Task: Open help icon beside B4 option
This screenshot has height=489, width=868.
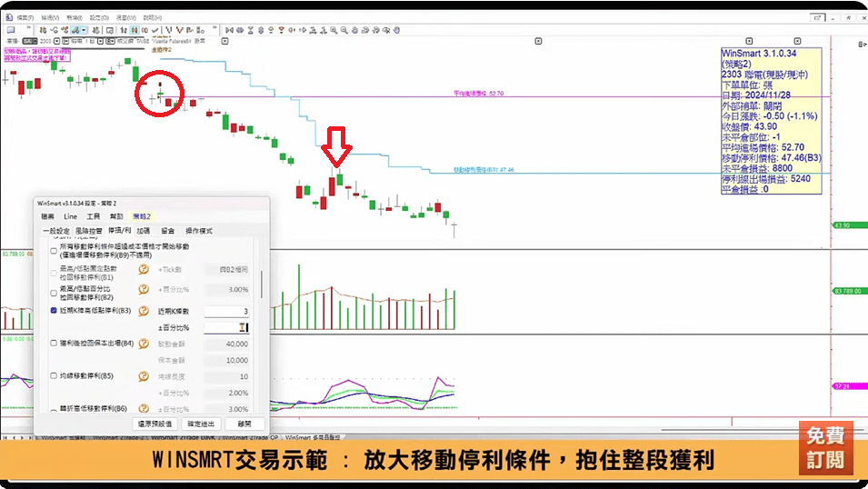Action: (x=144, y=344)
